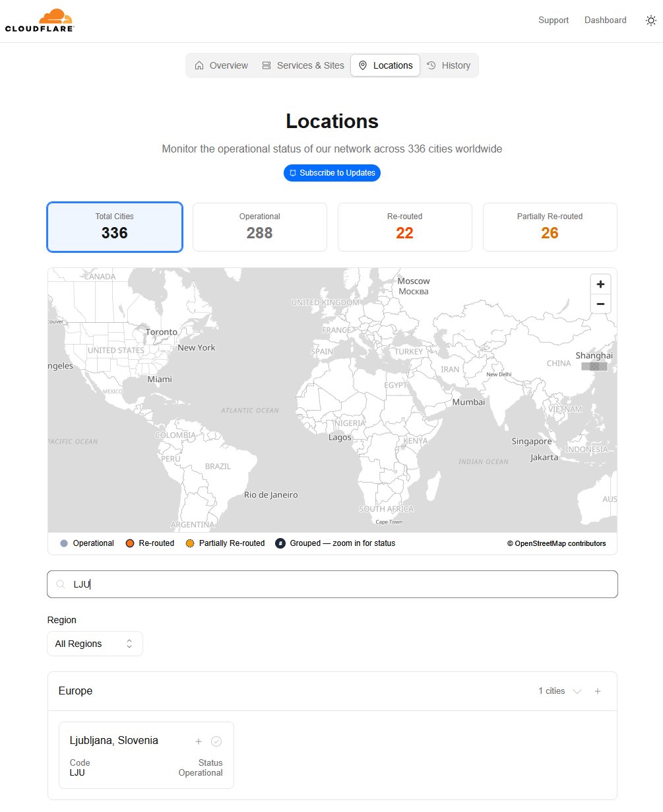Click Singapore label on the map
The image size is (663, 812).
[532, 442]
